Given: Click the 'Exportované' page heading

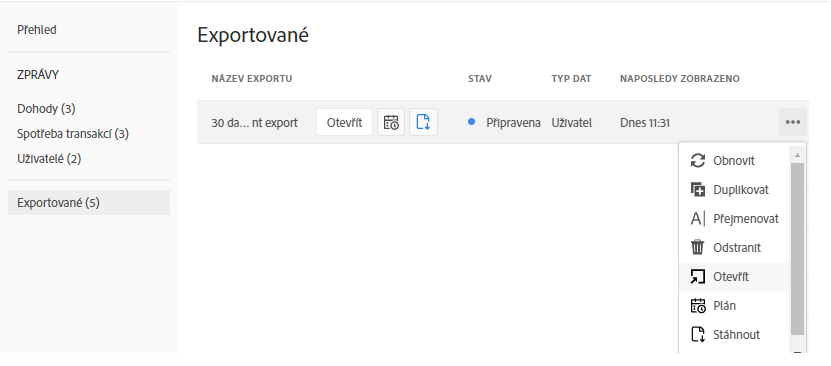Looking at the screenshot, I should point(253,35).
